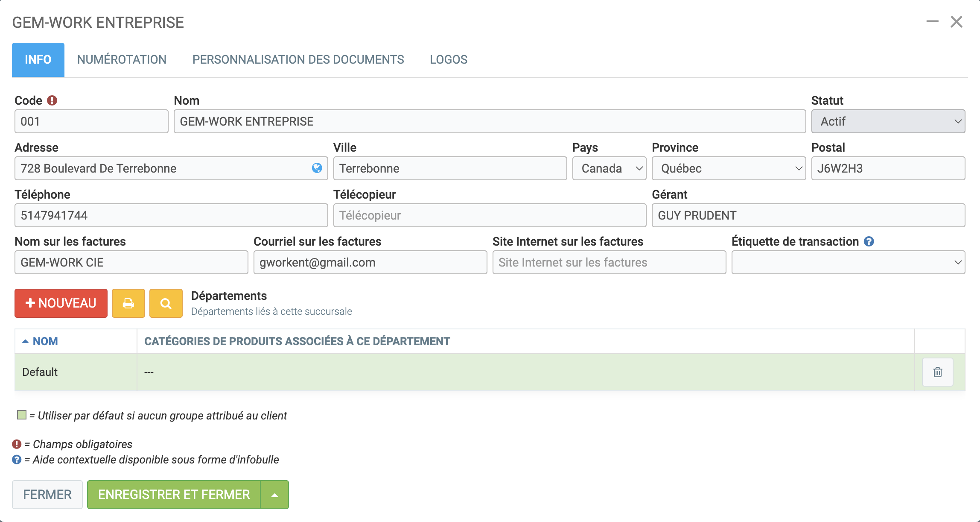Close the dialog with the X icon
980x522 pixels.
coord(957,22)
